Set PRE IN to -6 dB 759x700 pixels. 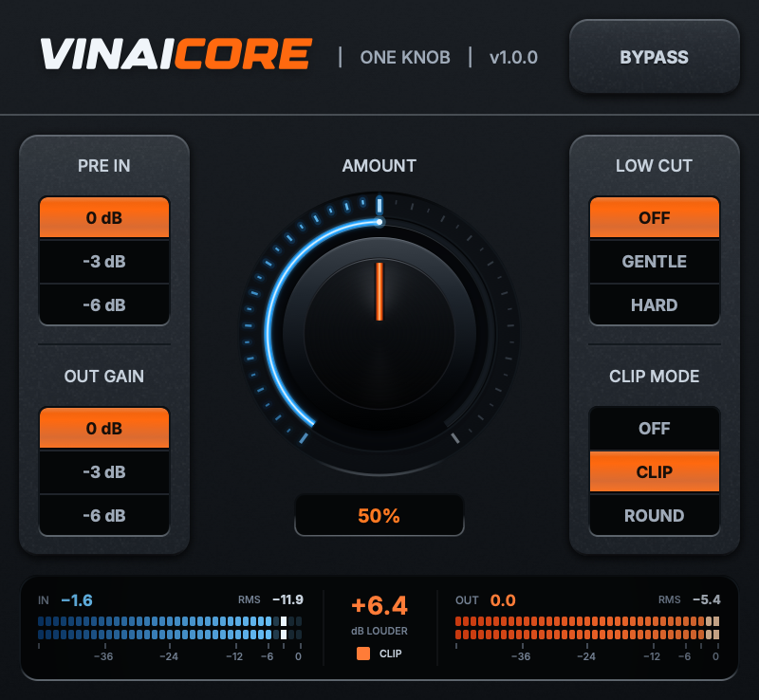click(x=104, y=305)
